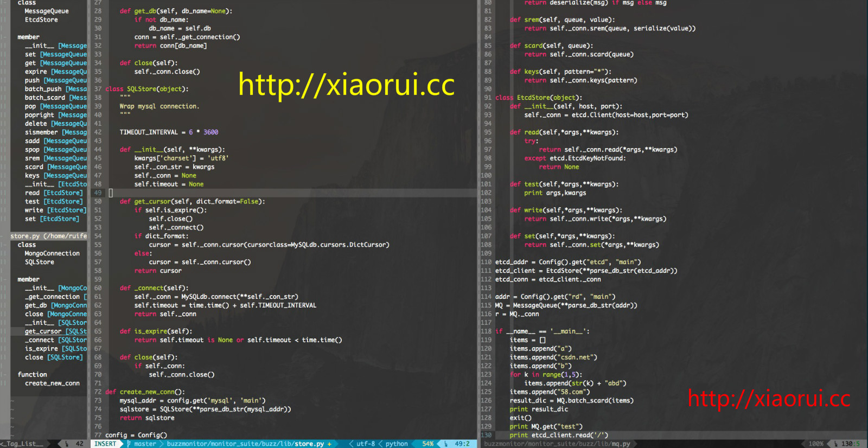Select the python filetype segment

pos(397,444)
